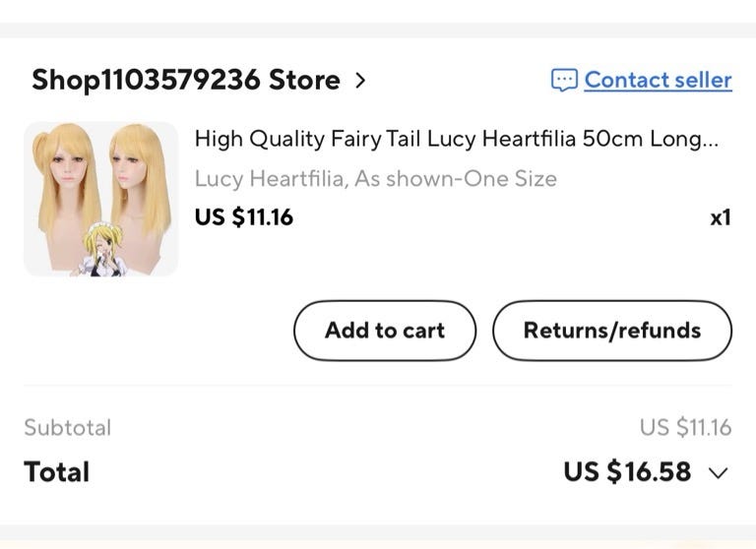Image resolution: width=756 pixels, height=549 pixels.
Task: Expand the store using the chevron after Store
Action: coord(359,80)
